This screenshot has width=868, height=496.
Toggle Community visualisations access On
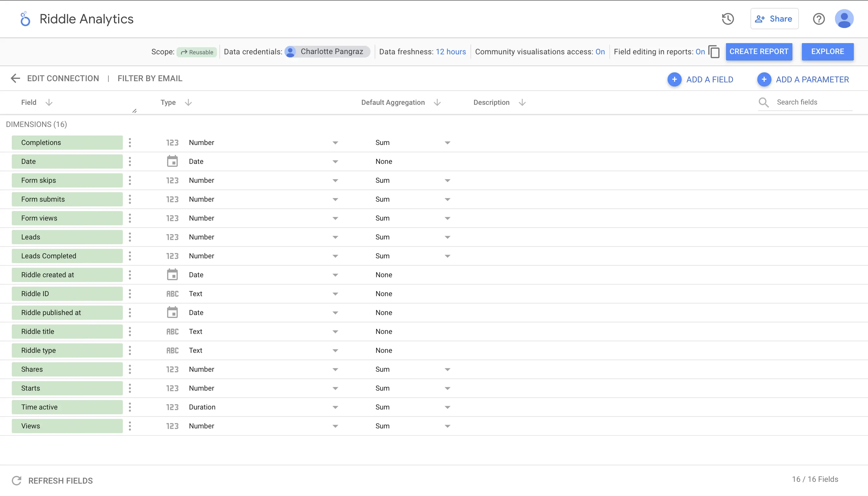tap(600, 52)
